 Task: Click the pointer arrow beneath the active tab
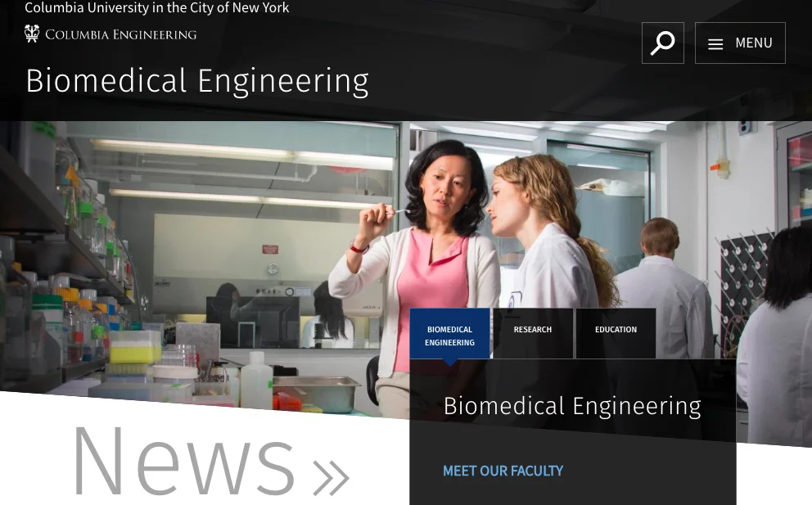coord(449,363)
